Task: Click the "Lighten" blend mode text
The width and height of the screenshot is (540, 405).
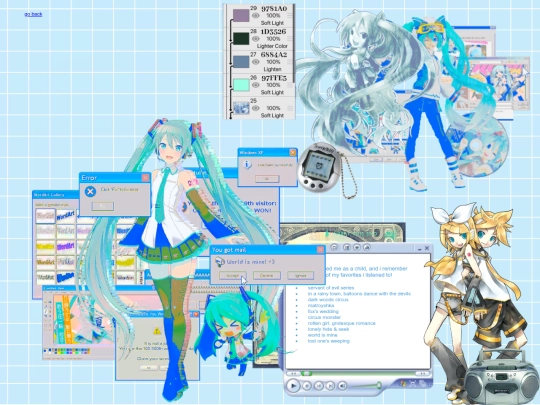Action: point(272,69)
